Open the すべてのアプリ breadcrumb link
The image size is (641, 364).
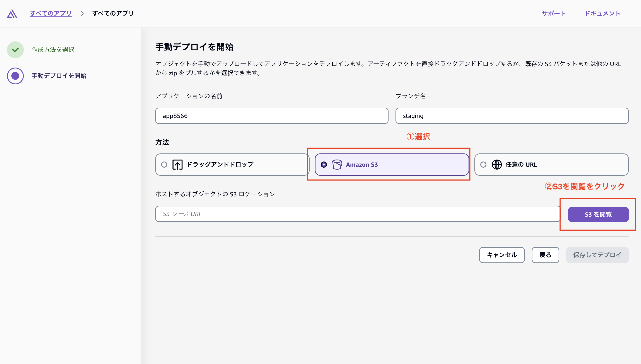[x=51, y=14]
